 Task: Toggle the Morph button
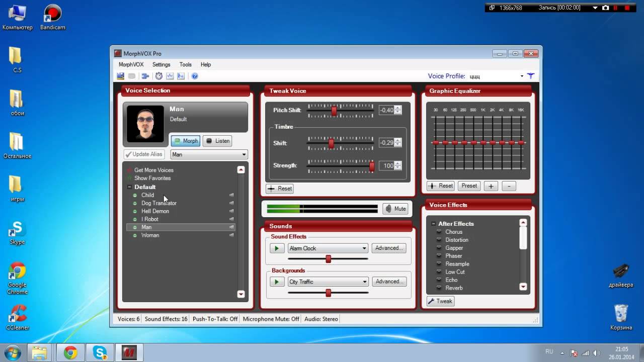tap(186, 141)
